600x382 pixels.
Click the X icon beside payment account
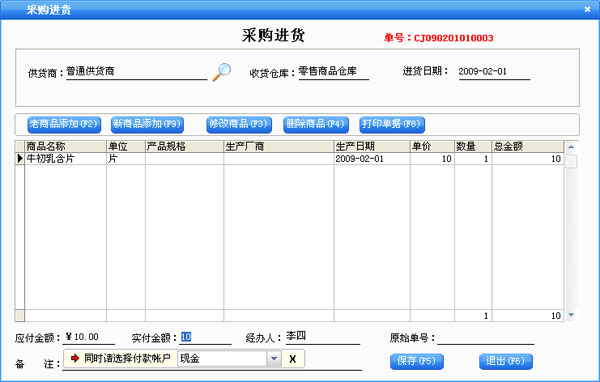pos(293,359)
